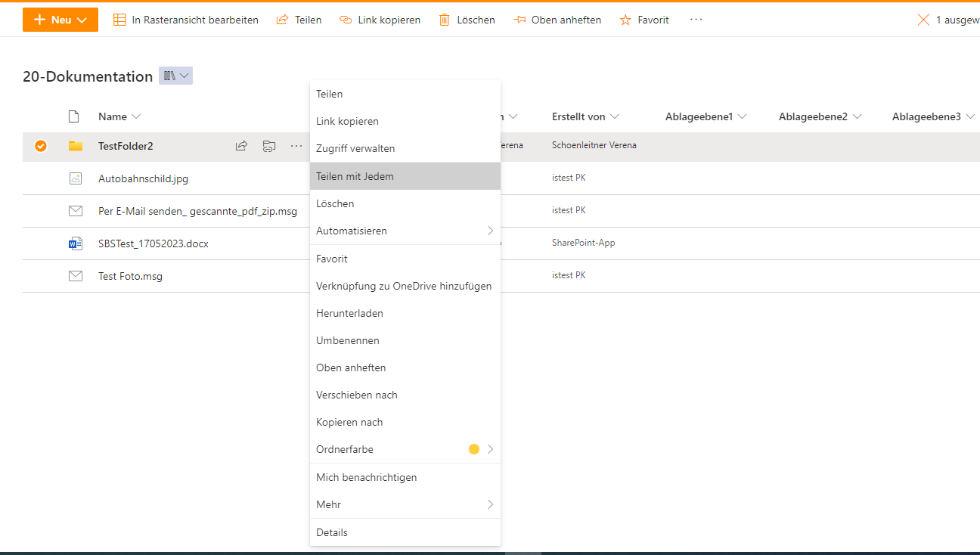The height and width of the screenshot is (555, 980).
Task: Deselect TestFolder2 via its selection checkmark
Action: click(40, 145)
